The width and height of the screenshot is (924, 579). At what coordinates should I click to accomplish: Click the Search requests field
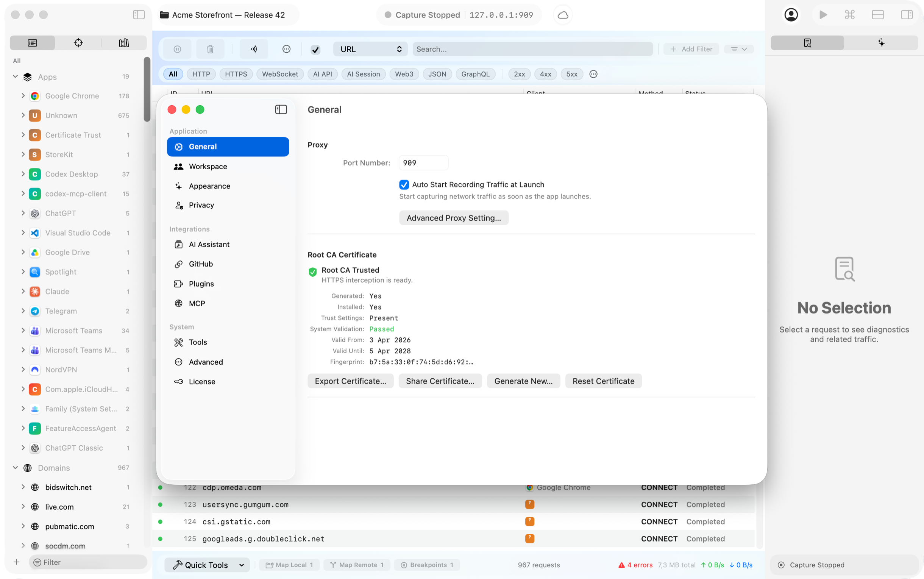point(533,49)
